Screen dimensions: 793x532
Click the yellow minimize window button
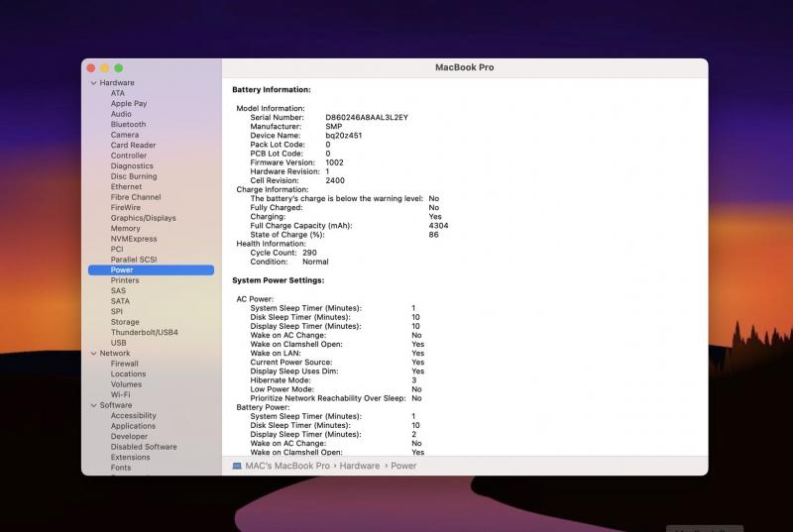pos(105,68)
